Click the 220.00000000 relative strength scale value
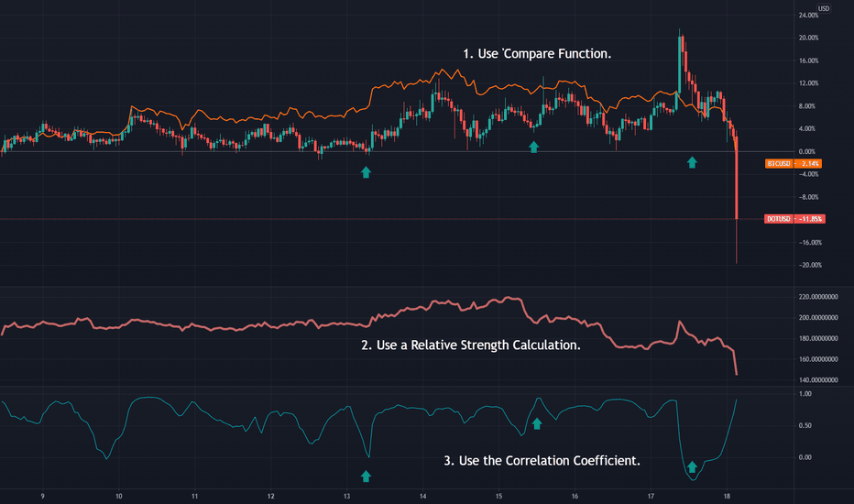The height and width of the screenshot is (504, 854). pos(818,297)
